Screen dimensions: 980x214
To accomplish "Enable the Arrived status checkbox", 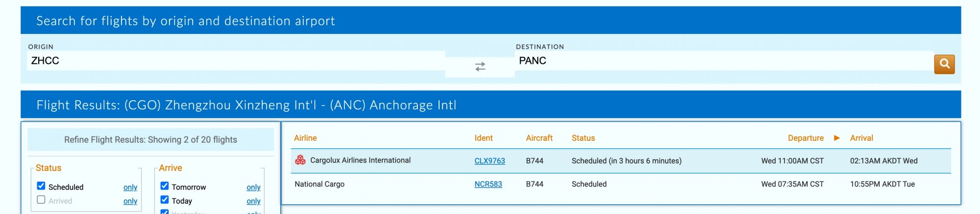I will (41, 200).
